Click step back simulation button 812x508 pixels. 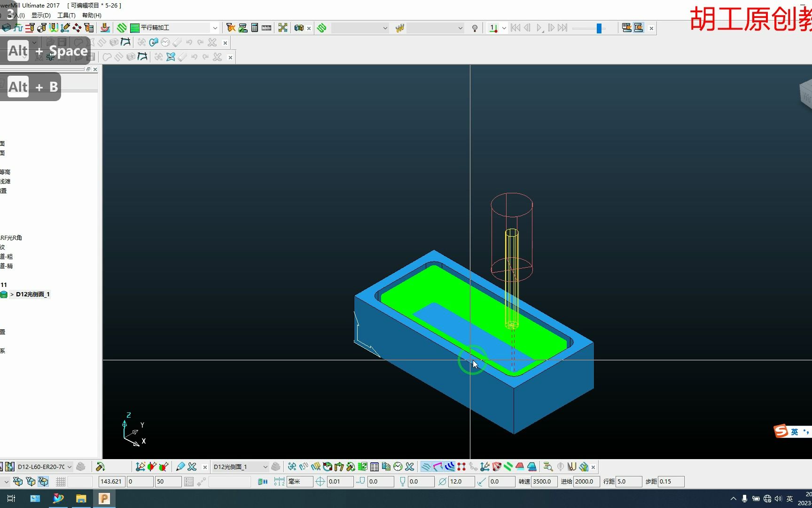point(527,28)
